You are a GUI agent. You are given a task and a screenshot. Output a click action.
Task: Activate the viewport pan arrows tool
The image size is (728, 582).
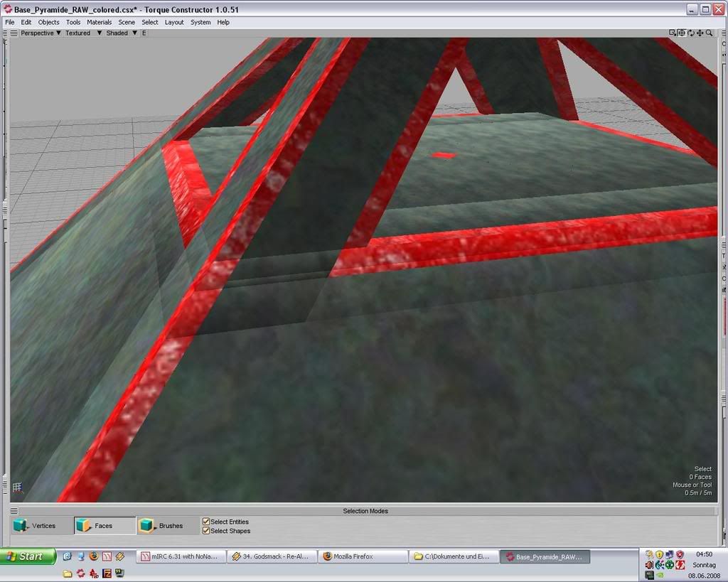coord(700,33)
